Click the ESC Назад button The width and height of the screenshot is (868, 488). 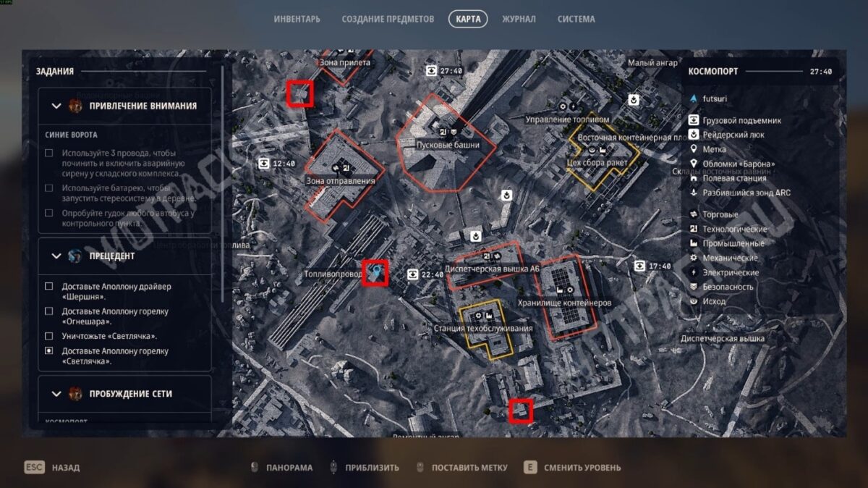[52, 468]
